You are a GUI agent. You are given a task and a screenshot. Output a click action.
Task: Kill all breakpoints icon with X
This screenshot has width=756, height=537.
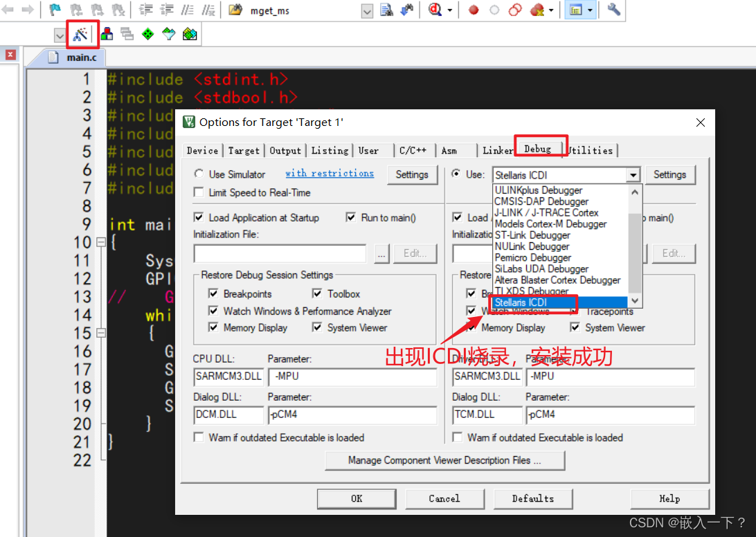pyautogui.click(x=537, y=10)
